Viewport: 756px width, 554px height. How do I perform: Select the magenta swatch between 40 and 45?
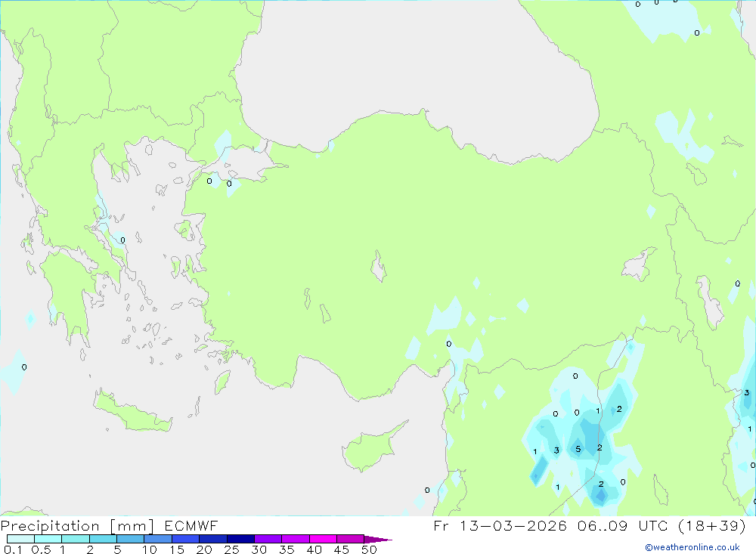click(x=323, y=539)
